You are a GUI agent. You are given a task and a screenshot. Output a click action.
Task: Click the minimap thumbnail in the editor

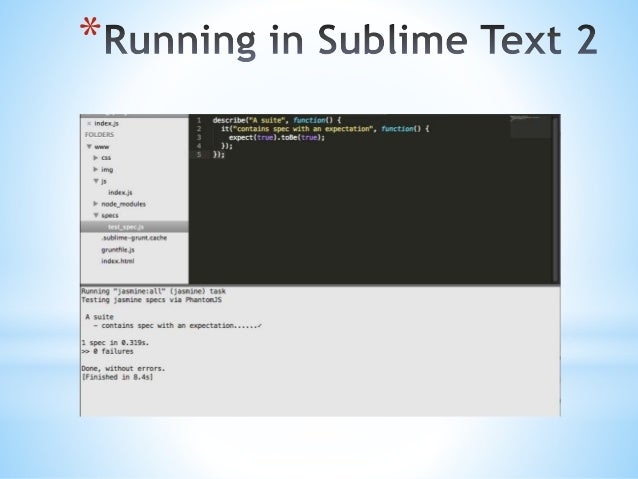[x=530, y=127]
